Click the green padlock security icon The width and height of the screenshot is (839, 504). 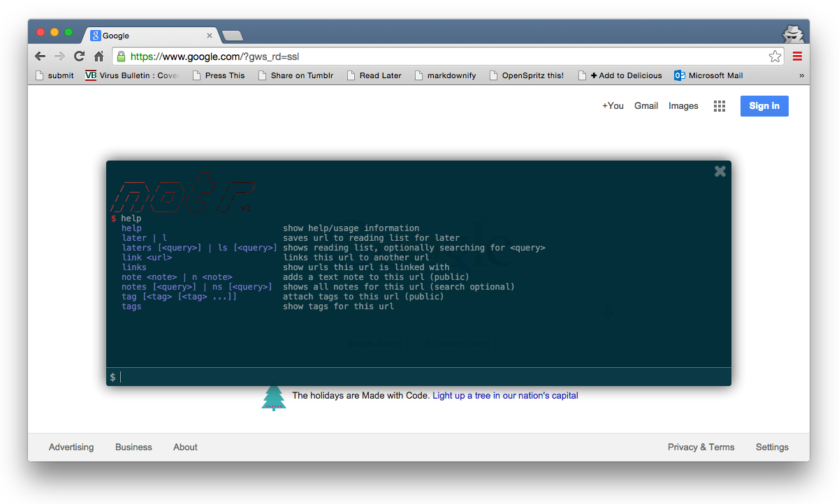(121, 57)
